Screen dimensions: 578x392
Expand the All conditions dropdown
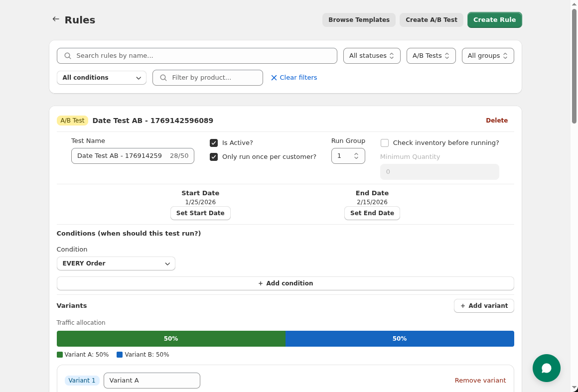click(x=101, y=78)
